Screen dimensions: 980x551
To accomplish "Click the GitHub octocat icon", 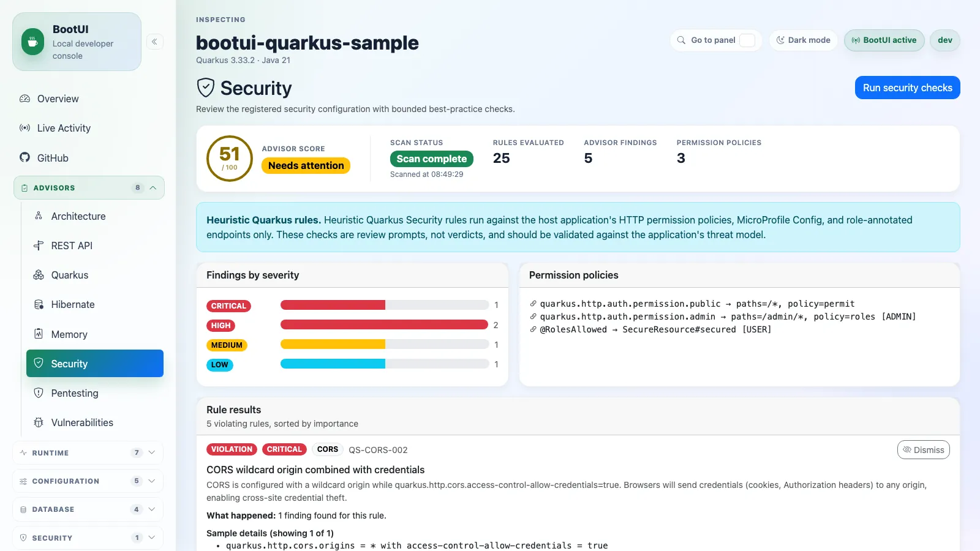I will pos(24,157).
